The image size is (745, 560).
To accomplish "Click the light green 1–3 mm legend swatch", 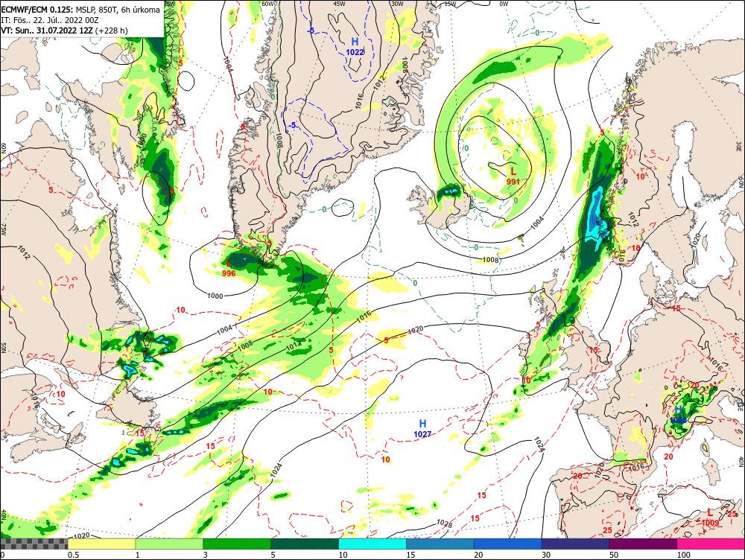I will 169,544.
